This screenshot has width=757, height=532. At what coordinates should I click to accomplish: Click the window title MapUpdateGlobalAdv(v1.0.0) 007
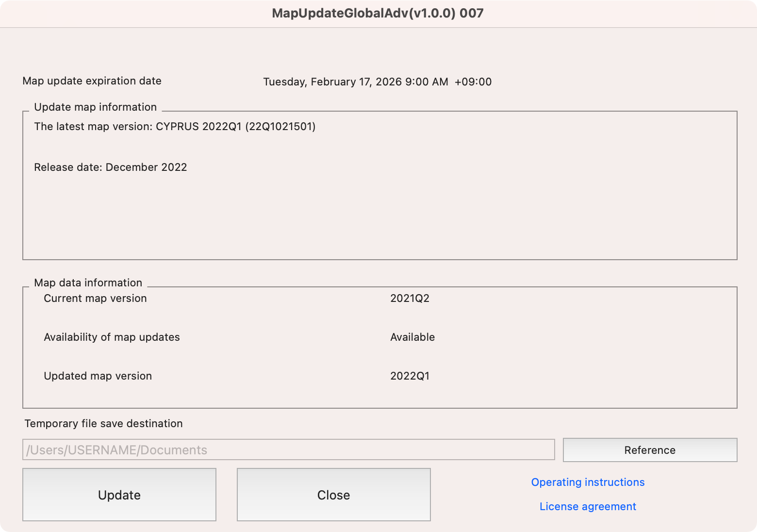click(378, 13)
